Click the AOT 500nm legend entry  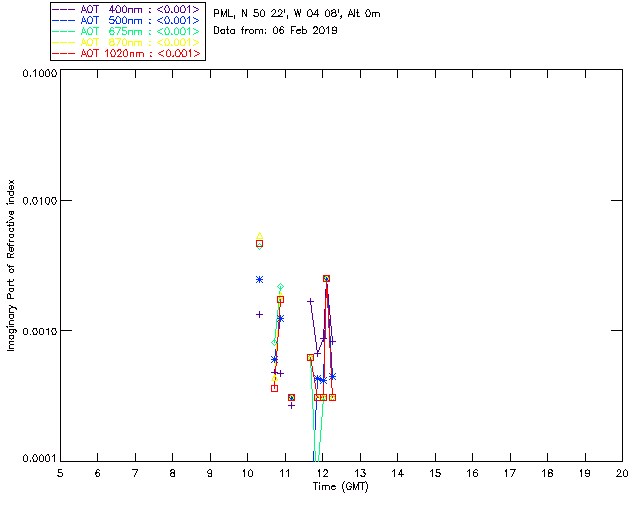click(126, 20)
